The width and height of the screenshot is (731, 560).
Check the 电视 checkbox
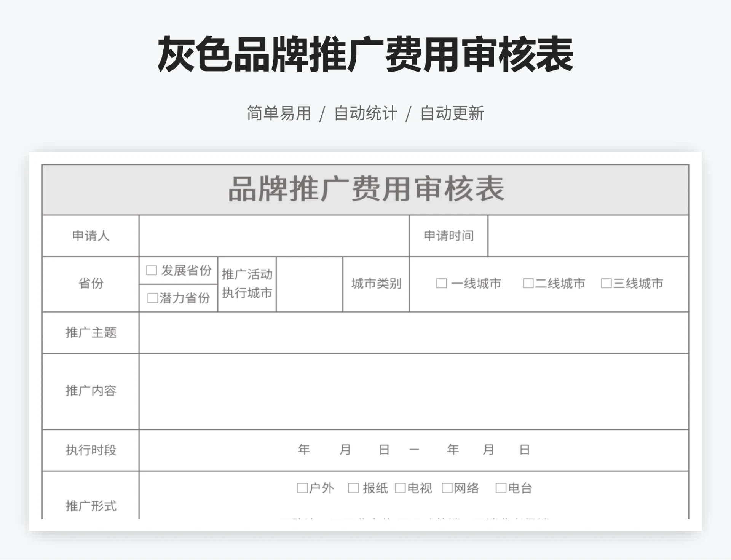tap(399, 488)
